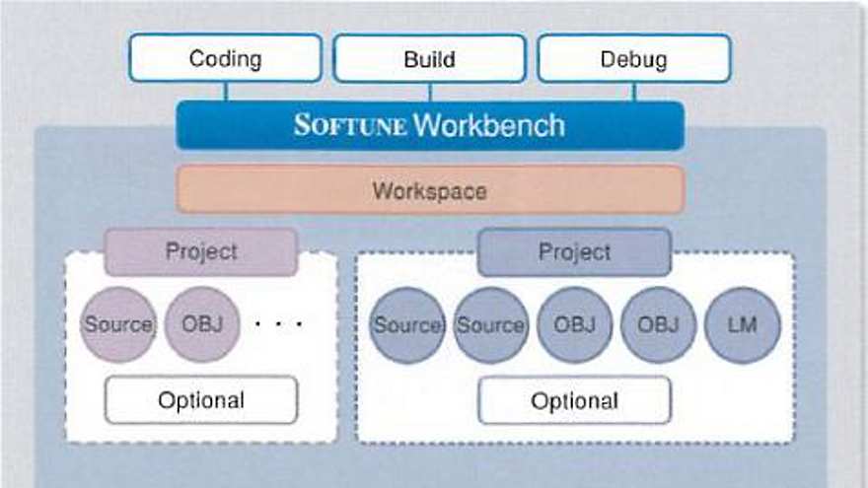The width and height of the screenshot is (868, 488).
Task: Select the blue OBJ circle beside Source
Action: pos(574,324)
